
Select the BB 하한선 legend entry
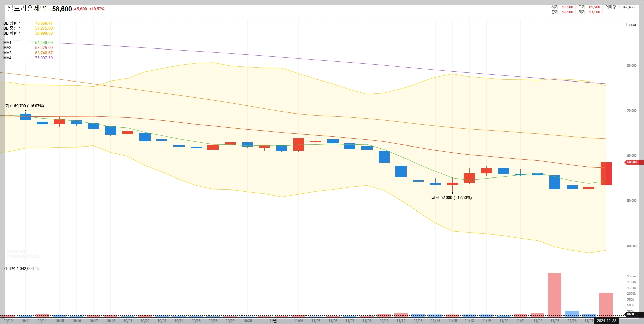(12, 33)
